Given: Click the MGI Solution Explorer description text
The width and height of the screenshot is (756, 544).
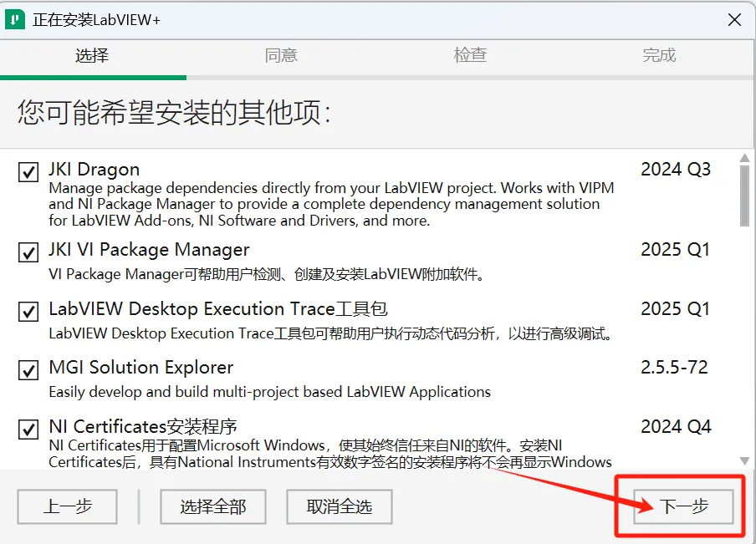Looking at the screenshot, I should point(269,392).
